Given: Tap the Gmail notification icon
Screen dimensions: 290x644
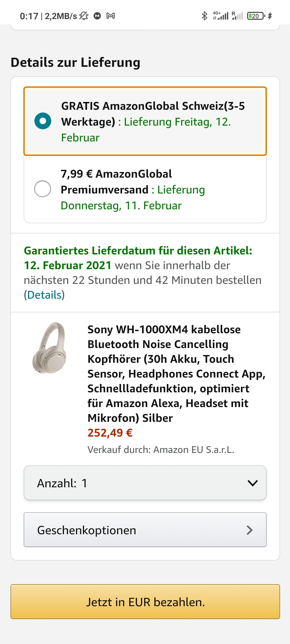Looking at the screenshot, I should (x=111, y=16).
